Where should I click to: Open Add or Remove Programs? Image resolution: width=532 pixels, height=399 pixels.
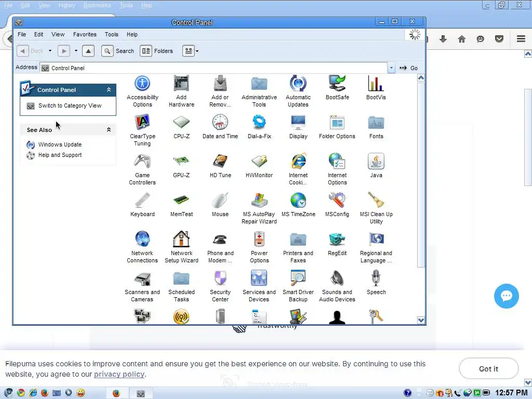[x=220, y=91]
